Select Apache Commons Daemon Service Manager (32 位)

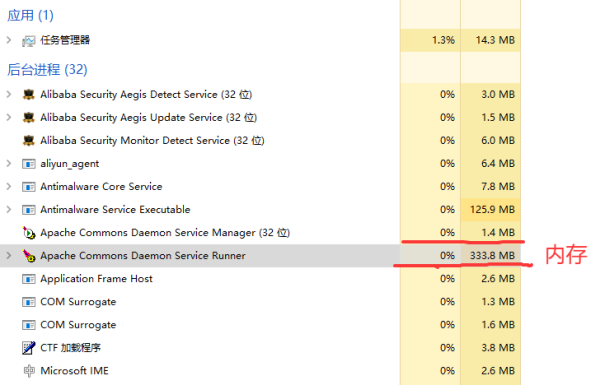pyautogui.click(x=165, y=233)
